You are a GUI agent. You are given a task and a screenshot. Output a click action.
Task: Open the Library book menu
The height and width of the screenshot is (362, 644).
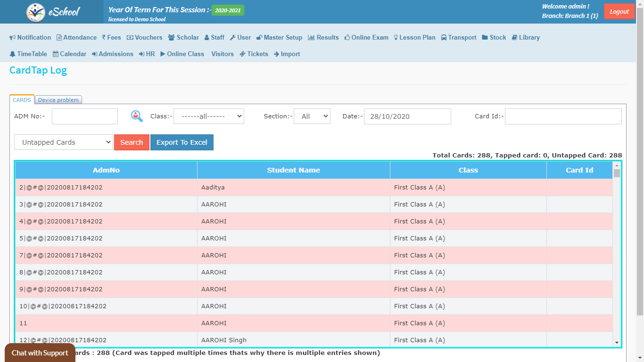tap(525, 38)
